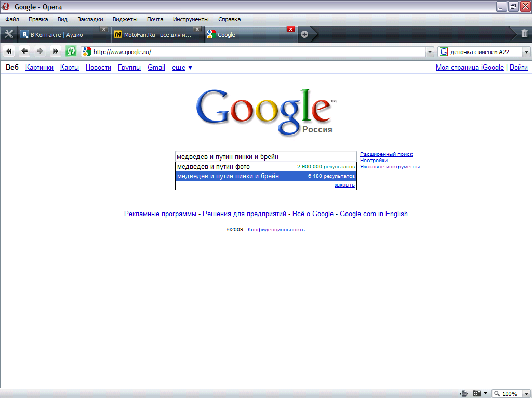Viewport: 532px width, 399px height.
Task: Open the panels wrench icon
Action: pos(8,34)
